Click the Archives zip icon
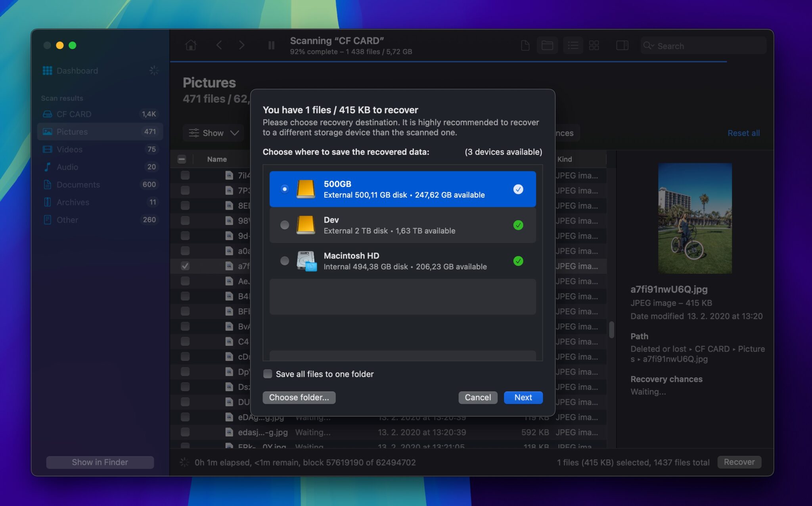Viewport: 812px width, 506px height. point(47,202)
